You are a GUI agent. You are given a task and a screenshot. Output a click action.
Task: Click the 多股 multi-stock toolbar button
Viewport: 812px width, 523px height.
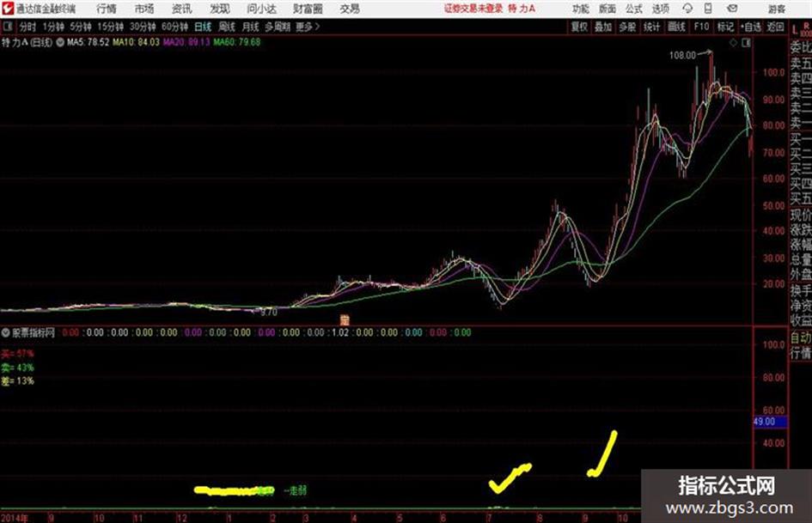(x=627, y=27)
